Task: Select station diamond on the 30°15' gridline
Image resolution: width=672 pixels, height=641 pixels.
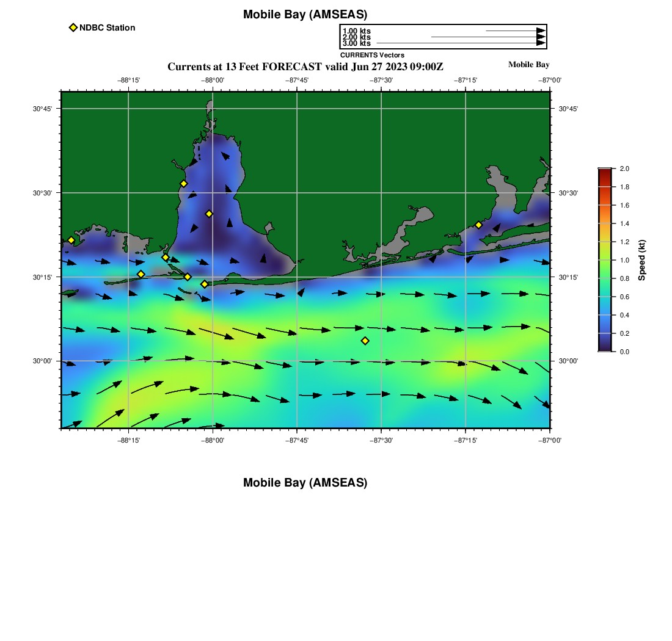Action: click(x=188, y=277)
